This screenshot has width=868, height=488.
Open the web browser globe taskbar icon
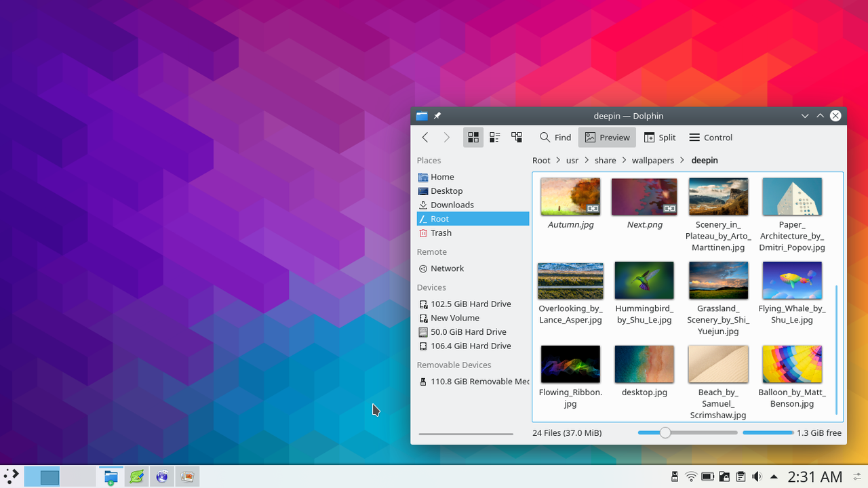162,477
